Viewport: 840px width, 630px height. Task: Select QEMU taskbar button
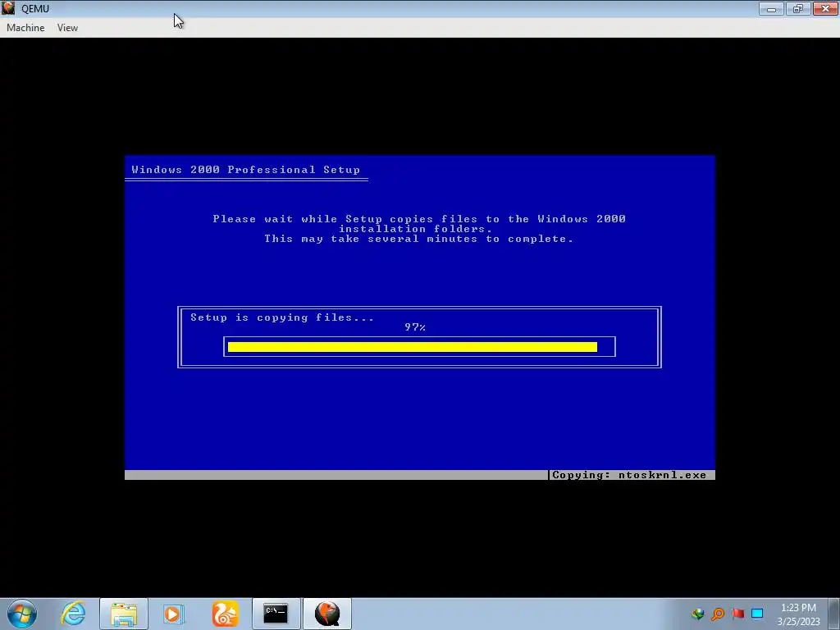coord(327,614)
